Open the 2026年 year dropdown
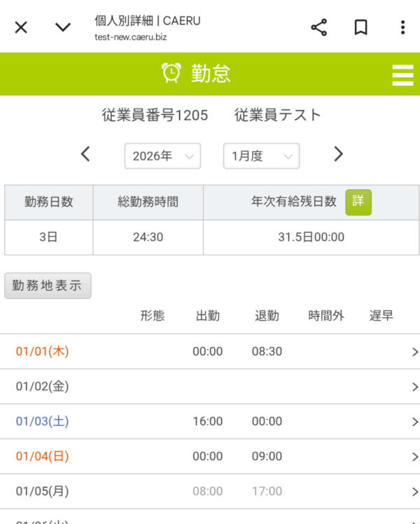 tap(162, 156)
